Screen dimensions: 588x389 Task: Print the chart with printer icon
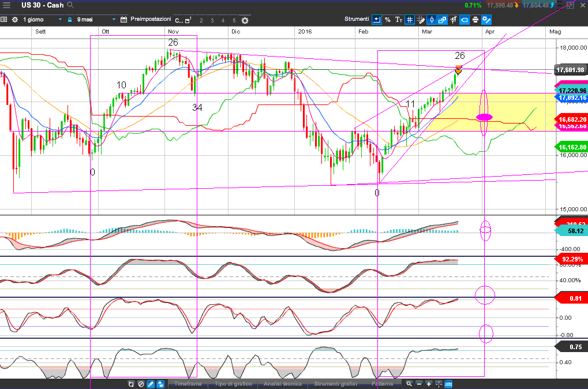[x=475, y=20]
